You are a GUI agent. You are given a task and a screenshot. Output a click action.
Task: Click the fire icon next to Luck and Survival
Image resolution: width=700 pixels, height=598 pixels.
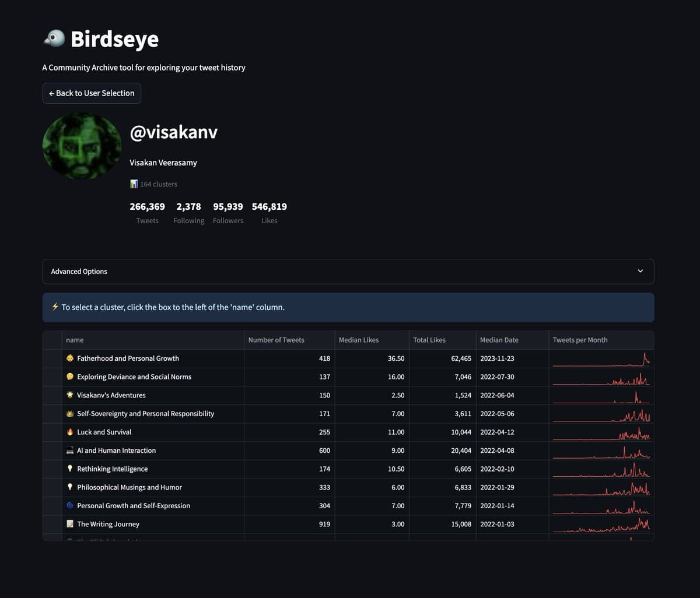pyautogui.click(x=70, y=432)
